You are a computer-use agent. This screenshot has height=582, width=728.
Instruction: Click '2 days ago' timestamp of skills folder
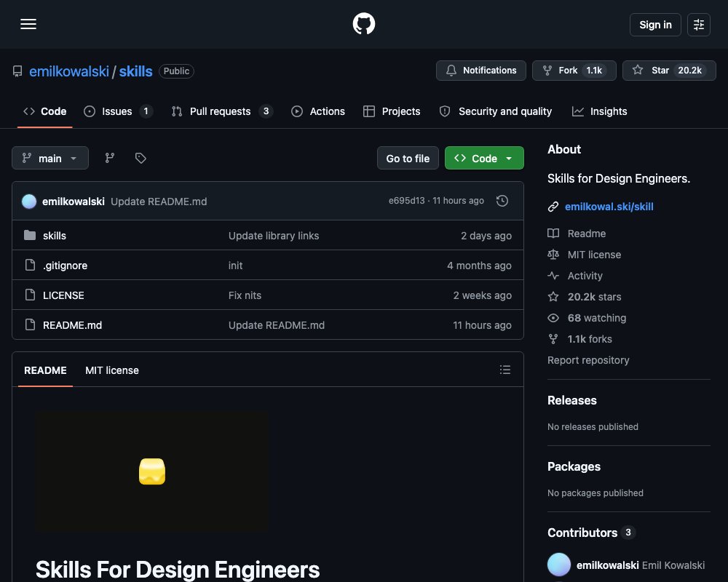(x=486, y=236)
